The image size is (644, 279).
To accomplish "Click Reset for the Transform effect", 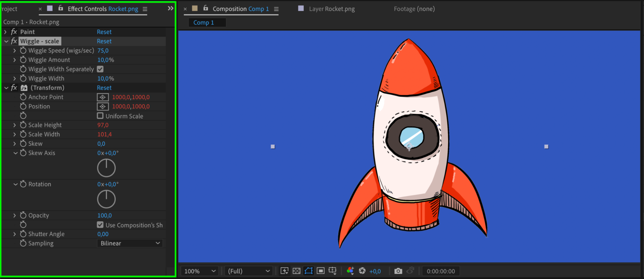I will [x=104, y=88].
